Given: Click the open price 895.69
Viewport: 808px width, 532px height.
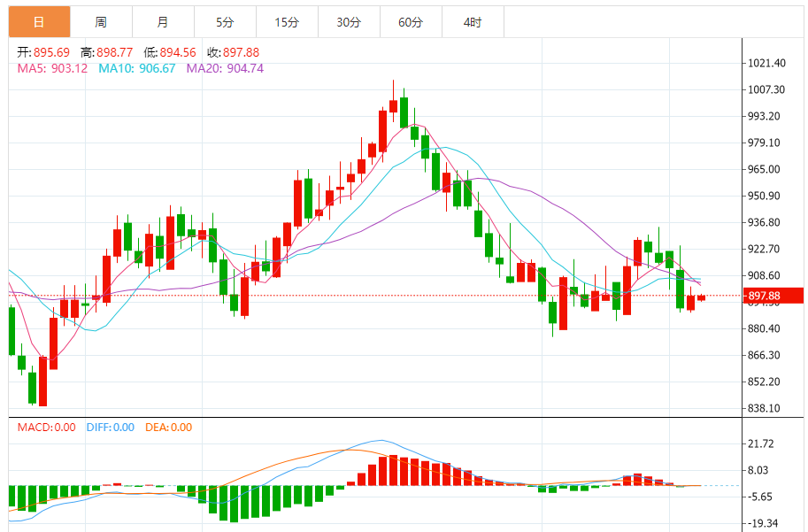Looking at the screenshot, I should [x=51, y=52].
